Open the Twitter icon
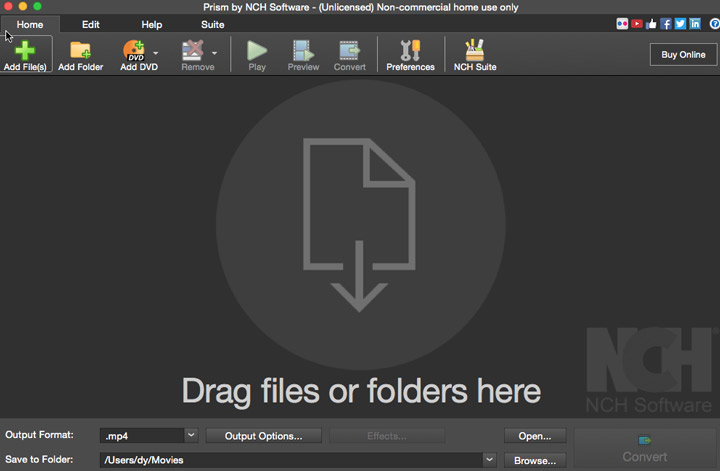This screenshot has height=471, width=720. click(681, 24)
